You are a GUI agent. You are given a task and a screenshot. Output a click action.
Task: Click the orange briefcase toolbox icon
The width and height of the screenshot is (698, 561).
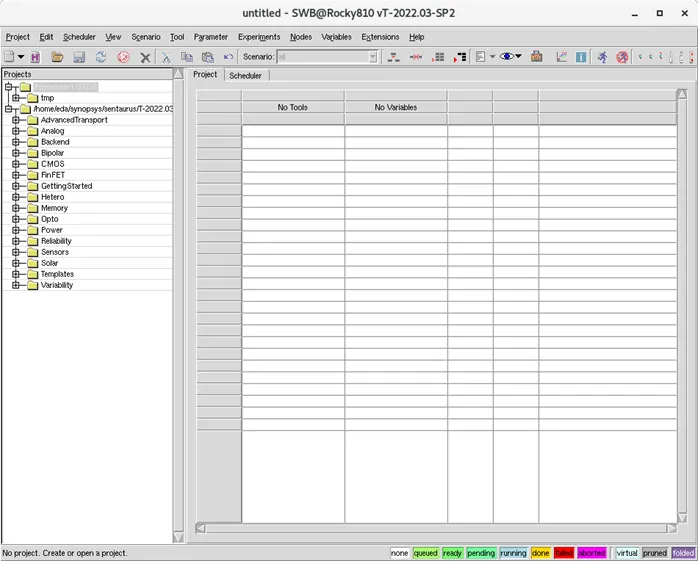pyautogui.click(x=537, y=57)
